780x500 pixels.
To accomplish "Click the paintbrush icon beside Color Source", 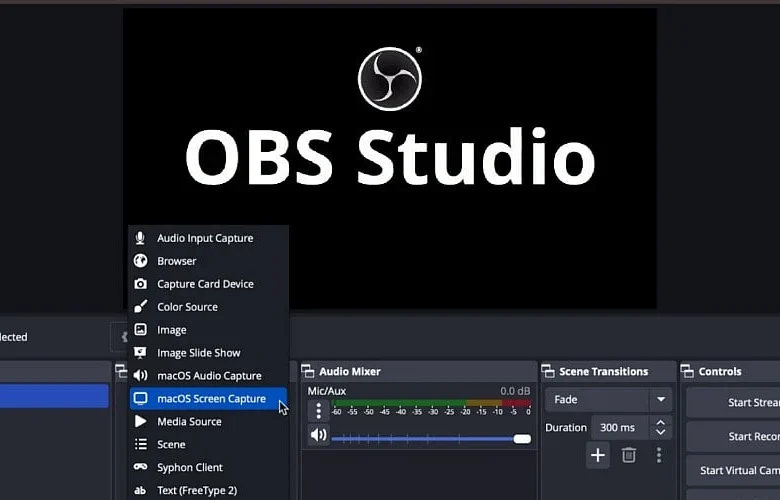I will click(x=140, y=306).
